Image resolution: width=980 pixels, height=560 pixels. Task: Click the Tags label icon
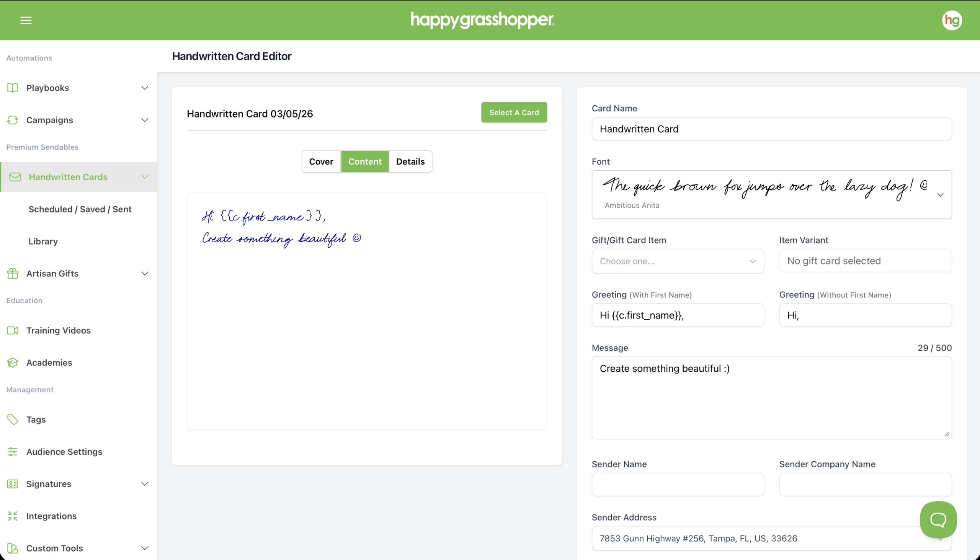tap(13, 419)
